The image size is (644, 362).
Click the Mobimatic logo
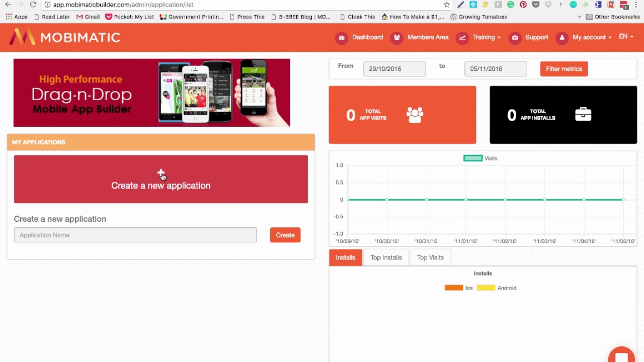(x=65, y=37)
